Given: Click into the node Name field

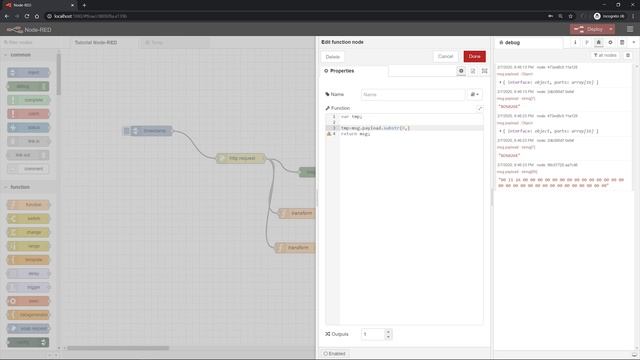Looking at the screenshot, I should pyautogui.click(x=413, y=95).
